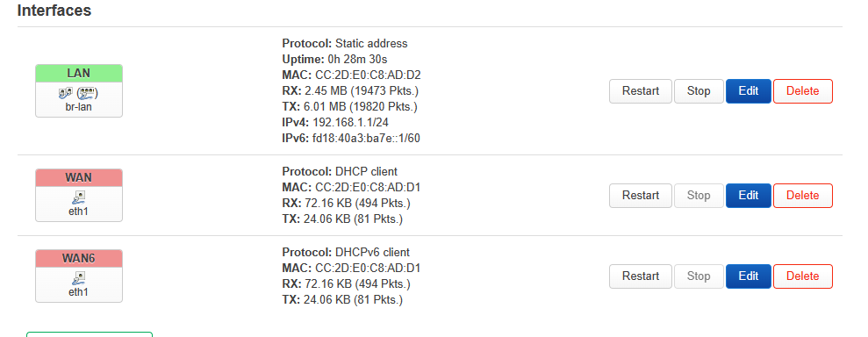Viewport: 868px width, 337px height.
Task: Restart the WAN6 interface
Action: (641, 276)
